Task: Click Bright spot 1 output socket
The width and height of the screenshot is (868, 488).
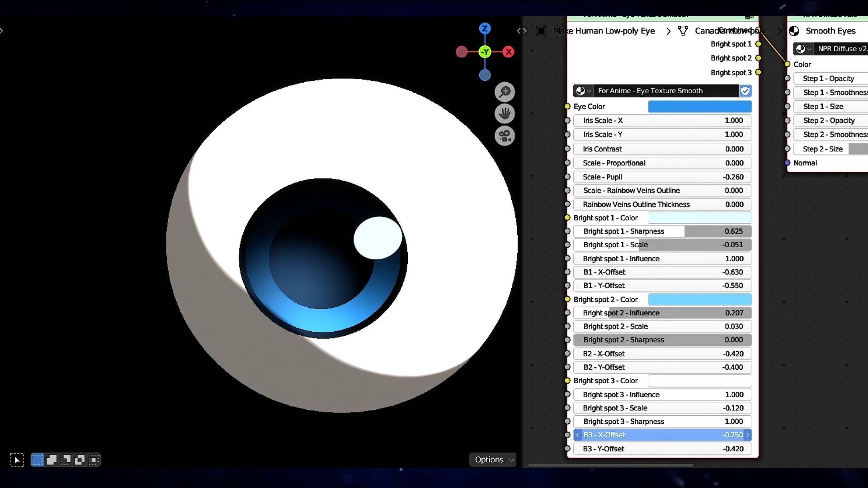Action: click(x=759, y=44)
